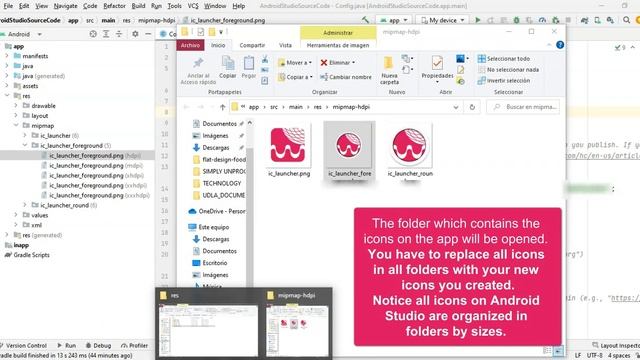This screenshot has height=360, width=640.
Task: Click Explorer help question mark icon
Action: [x=560, y=45]
